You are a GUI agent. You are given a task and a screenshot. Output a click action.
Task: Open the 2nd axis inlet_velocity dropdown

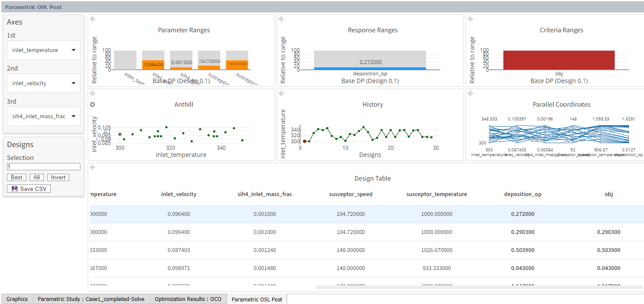[x=43, y=83]
